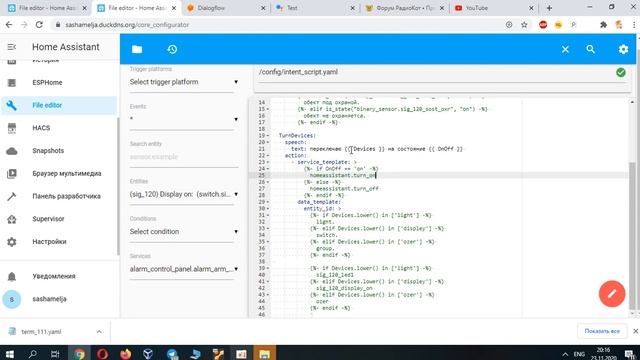Switch to the Test browser tab
This screenshot has height=360, width=640.
tap(315, 8)
